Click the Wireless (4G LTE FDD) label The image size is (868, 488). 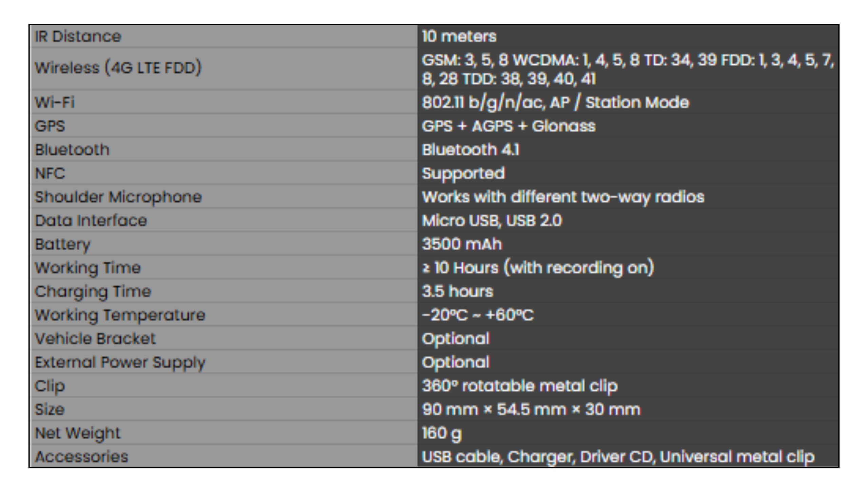(118, 68)
